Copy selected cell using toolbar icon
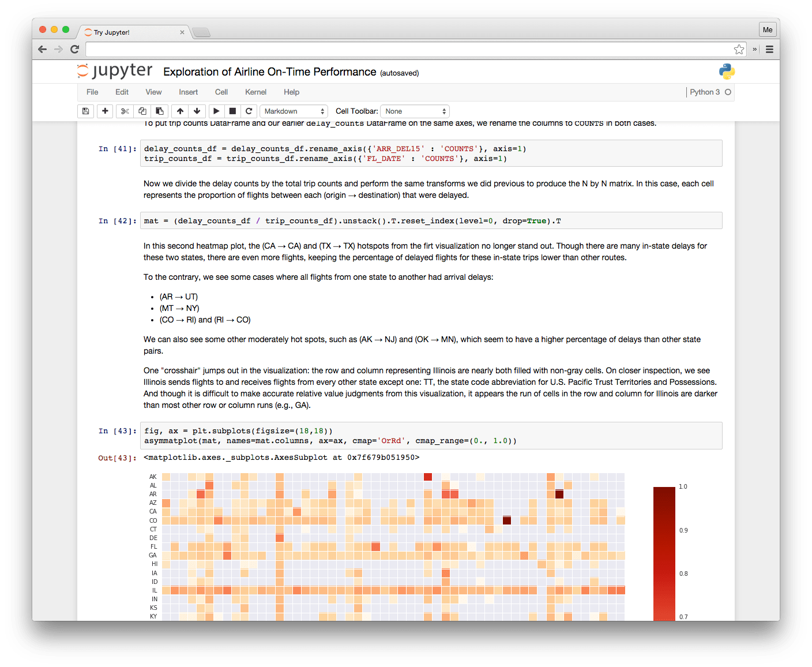The width and height of the screenshot is (812, 667). pos(142,111)
